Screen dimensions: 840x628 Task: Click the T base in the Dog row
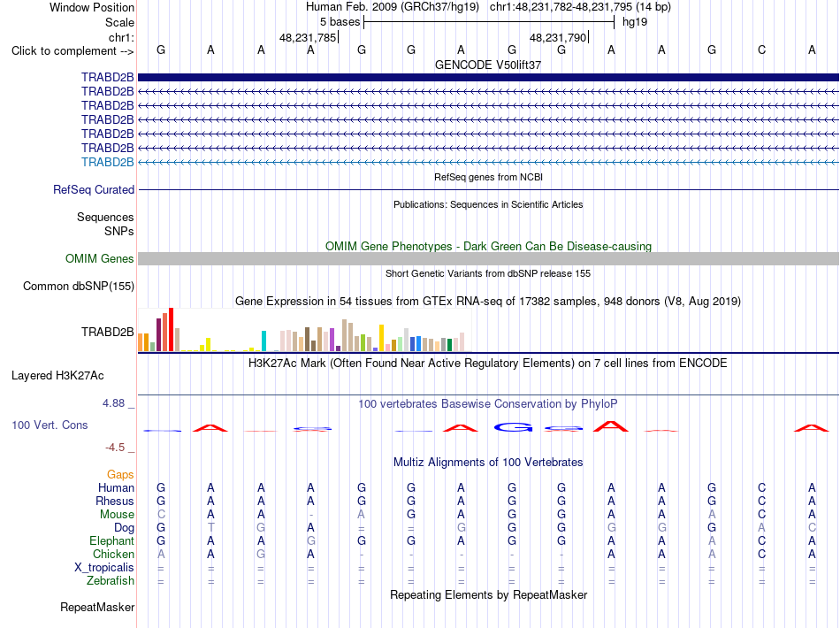pyautogui.click(x=210, y=528)
